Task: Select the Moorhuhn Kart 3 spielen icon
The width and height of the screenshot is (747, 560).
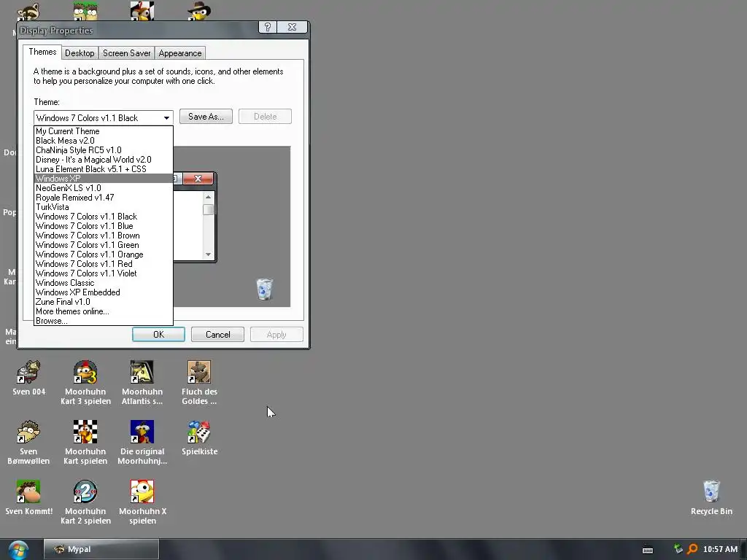Action: point(85,383)
